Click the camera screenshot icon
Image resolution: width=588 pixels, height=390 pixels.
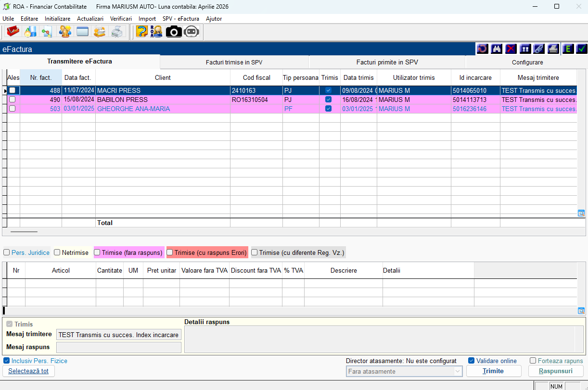(174, 32)
